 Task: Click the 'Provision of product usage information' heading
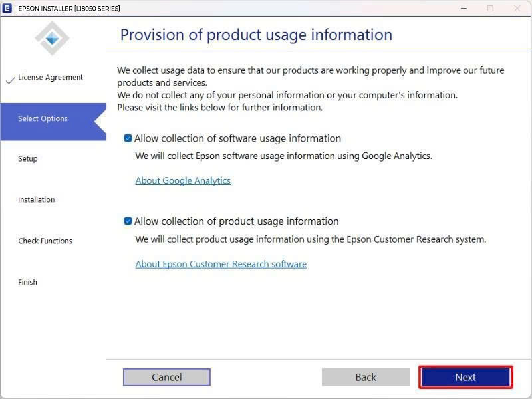256,35
